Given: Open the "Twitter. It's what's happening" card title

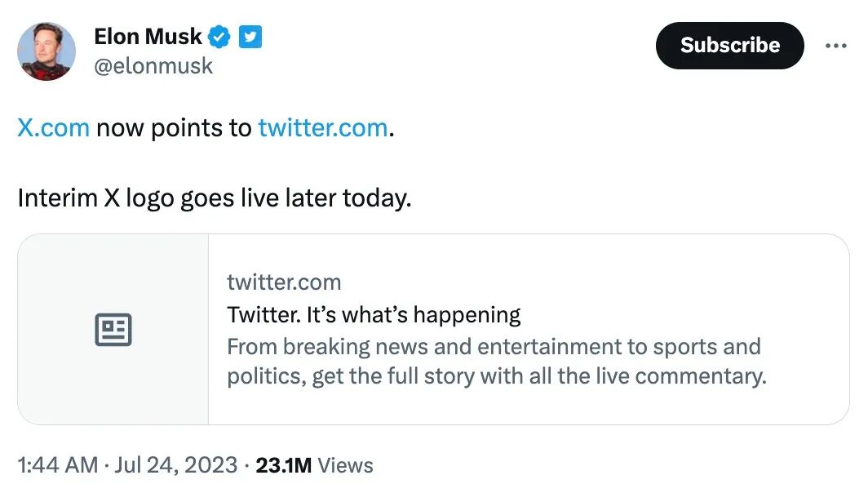Looking at the screenshot, I should coord(374,314).
